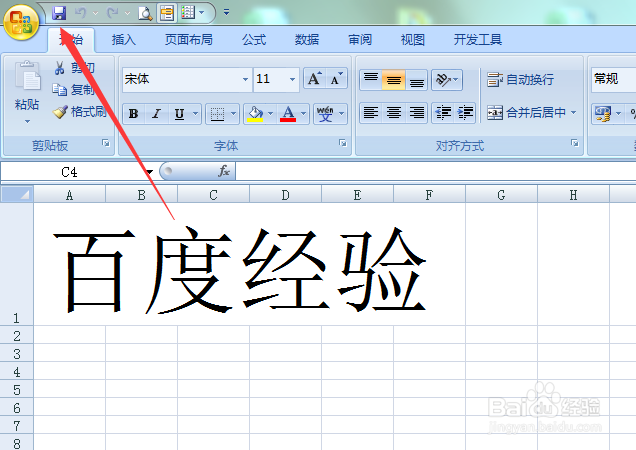This screenshot has width=636, height=450.
Task: Switch to the 公式 tab
Action: tap(254, 39)
